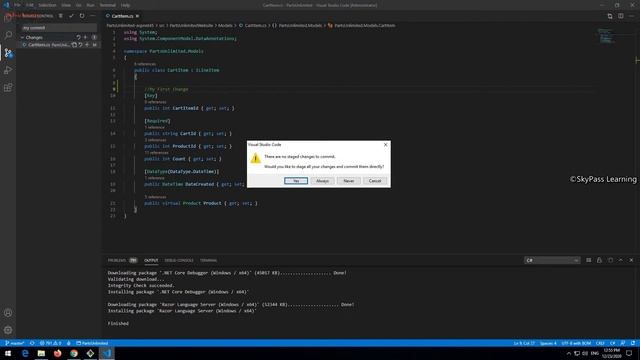
Task: Close the bottom output panel
Action: pyautogui.click(x=631, y=260)
